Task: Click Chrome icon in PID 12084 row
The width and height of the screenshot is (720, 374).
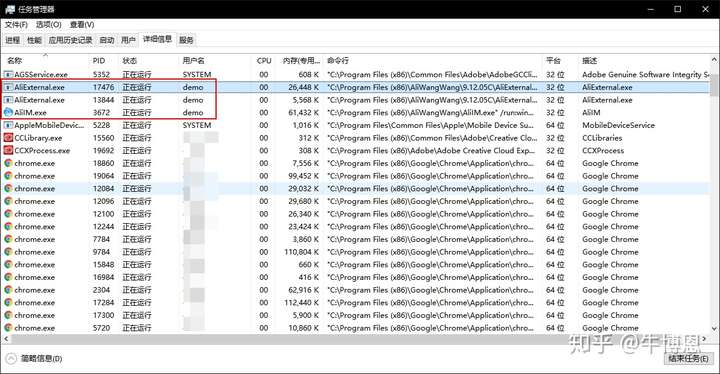Action: pos(8,188)
